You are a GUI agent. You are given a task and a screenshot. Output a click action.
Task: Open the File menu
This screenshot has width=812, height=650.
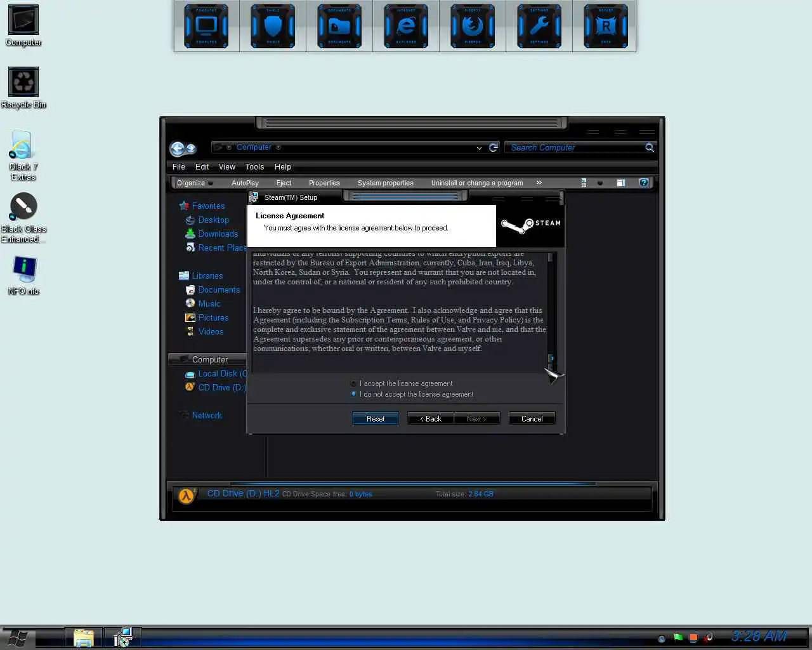[179, 167]
